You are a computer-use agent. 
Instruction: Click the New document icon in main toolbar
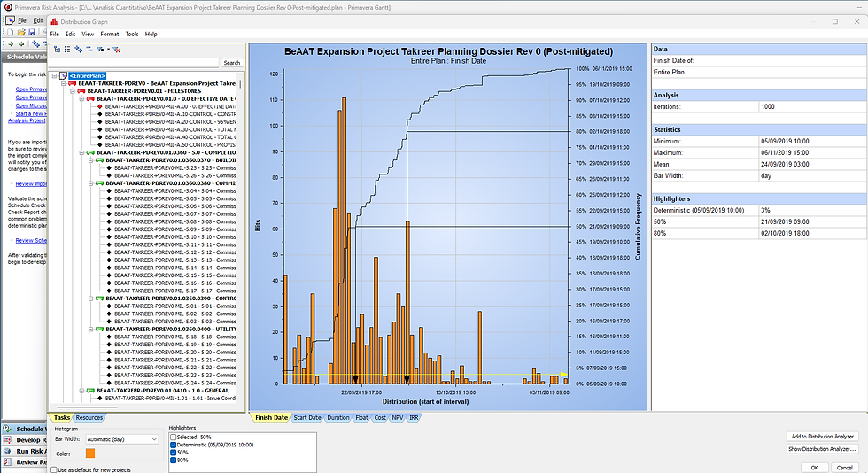click(10, 33)
